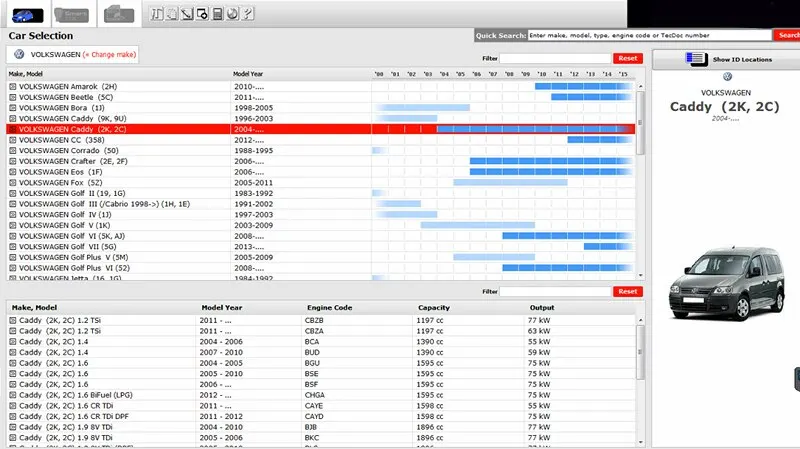Select highlighted VOLKSWAGEN Caddy (2K, 2C) row
The width and height of the screenshot is (800, 449).
pyautogui.click(x=320, y=129)
